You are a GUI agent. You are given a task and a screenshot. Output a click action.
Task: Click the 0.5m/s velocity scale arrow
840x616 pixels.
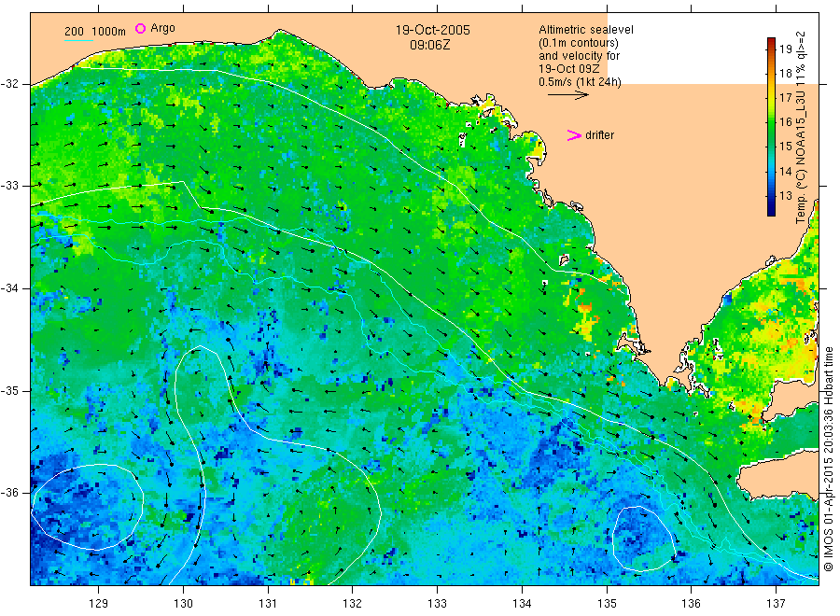[567, 95]
